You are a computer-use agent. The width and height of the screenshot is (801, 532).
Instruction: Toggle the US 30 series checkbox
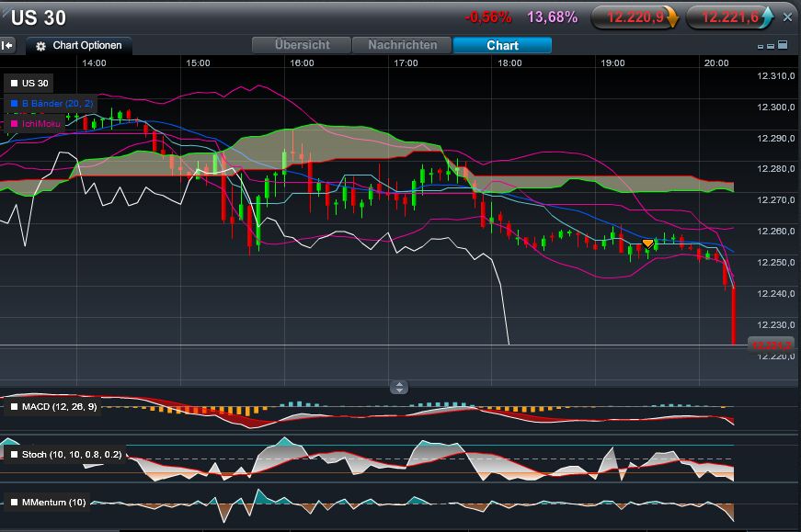tap(14, 84)
